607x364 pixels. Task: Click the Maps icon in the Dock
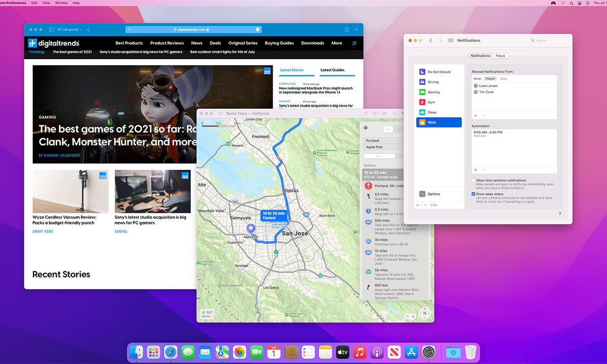pos(222,352)
